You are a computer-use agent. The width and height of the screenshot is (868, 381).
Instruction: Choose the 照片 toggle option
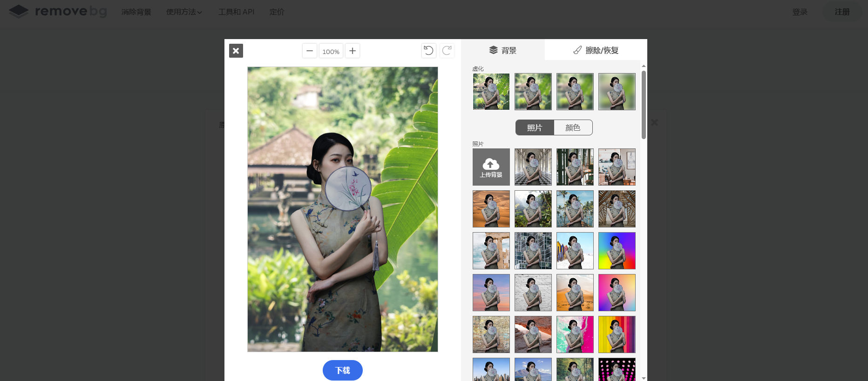[x=535, y=127]
